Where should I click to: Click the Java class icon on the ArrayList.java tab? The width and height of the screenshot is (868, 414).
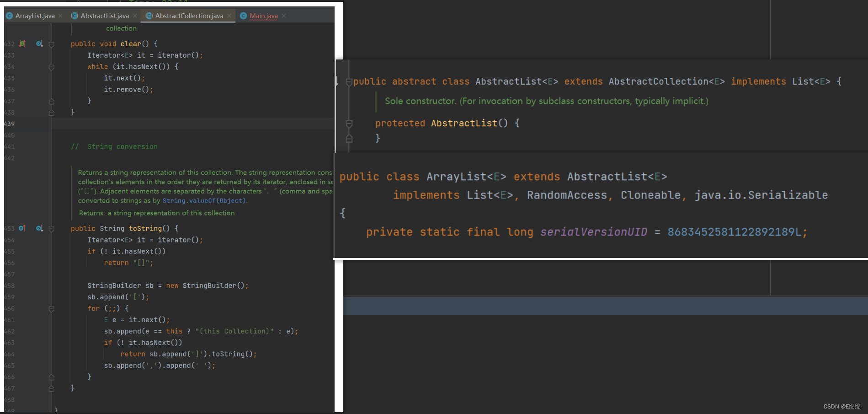[10, 16]
